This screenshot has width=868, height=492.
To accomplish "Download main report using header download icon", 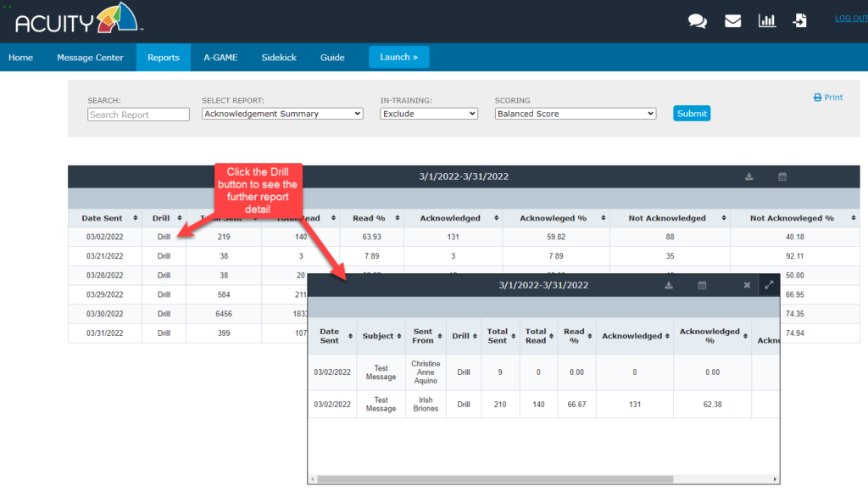I will (748, 177).
